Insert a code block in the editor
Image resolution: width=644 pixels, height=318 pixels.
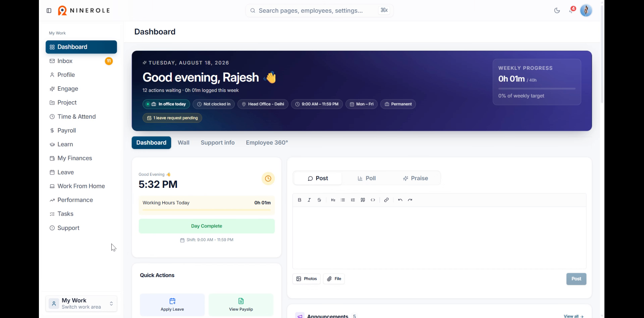373,200
